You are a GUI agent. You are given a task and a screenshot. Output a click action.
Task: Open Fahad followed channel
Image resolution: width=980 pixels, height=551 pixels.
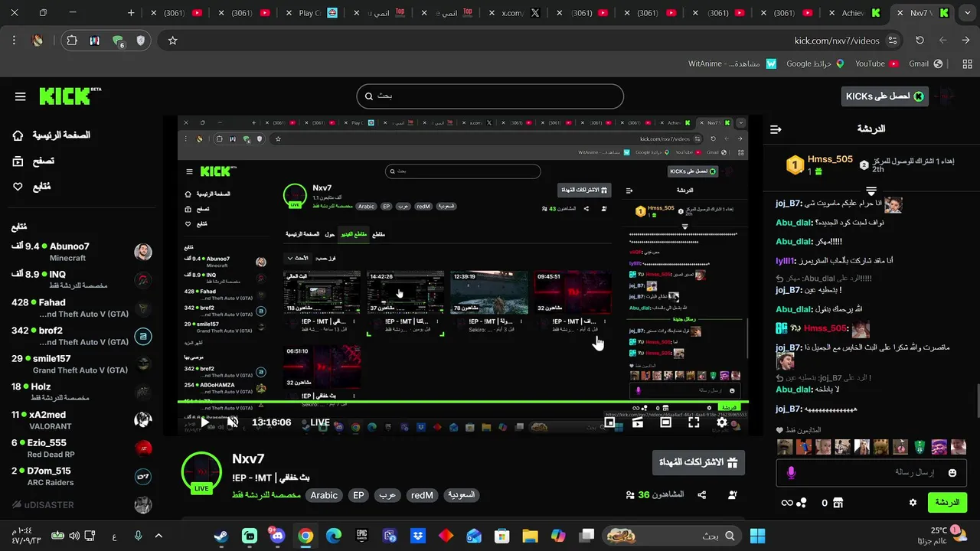tap(82, 308)
